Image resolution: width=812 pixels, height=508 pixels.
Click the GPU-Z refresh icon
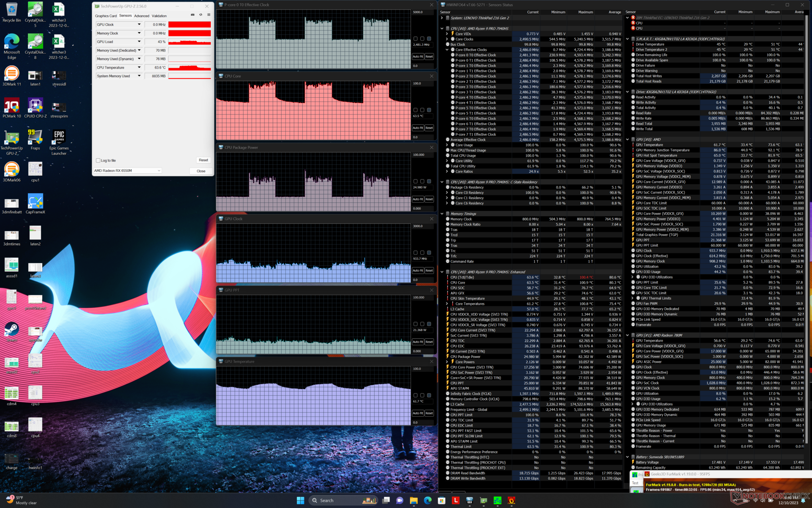[x=200, y=15]
